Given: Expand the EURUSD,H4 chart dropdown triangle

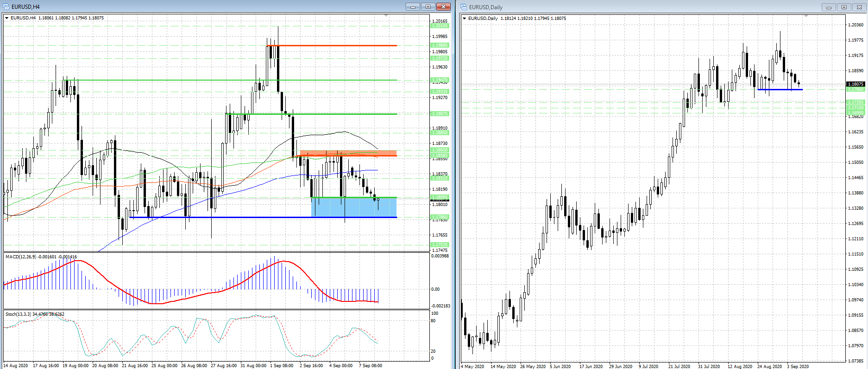Looking at the screenshot, I should click(x=7, y=18).
